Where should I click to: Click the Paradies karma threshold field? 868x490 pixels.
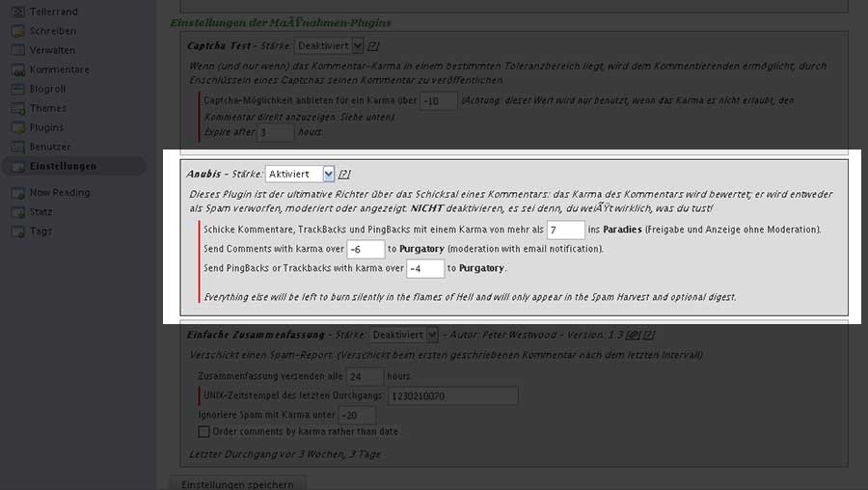pos(565,230)
